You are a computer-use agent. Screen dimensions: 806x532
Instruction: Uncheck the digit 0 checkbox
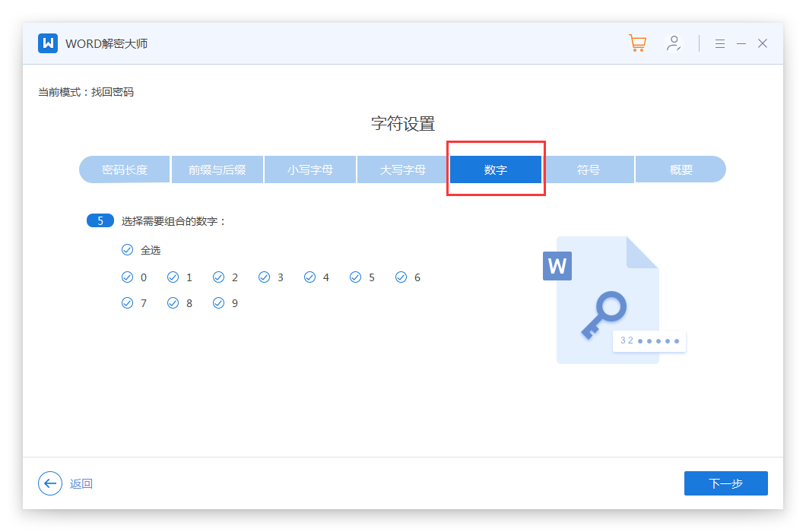tap(128, 277)
